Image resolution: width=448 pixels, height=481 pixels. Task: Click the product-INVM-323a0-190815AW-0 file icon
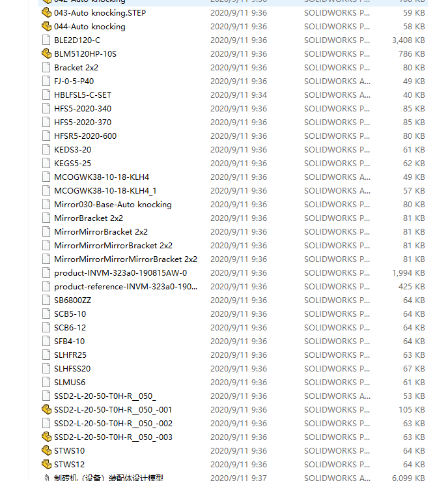pos(46,272)
